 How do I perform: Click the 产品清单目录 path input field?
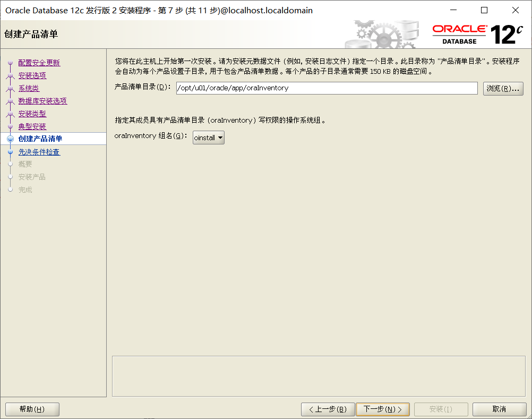327,88
